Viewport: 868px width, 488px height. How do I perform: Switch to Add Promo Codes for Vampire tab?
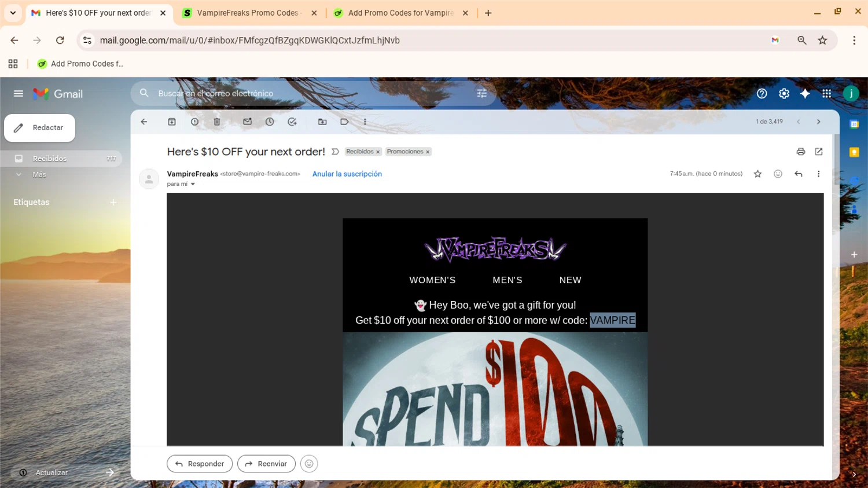[x=400, y=13]
